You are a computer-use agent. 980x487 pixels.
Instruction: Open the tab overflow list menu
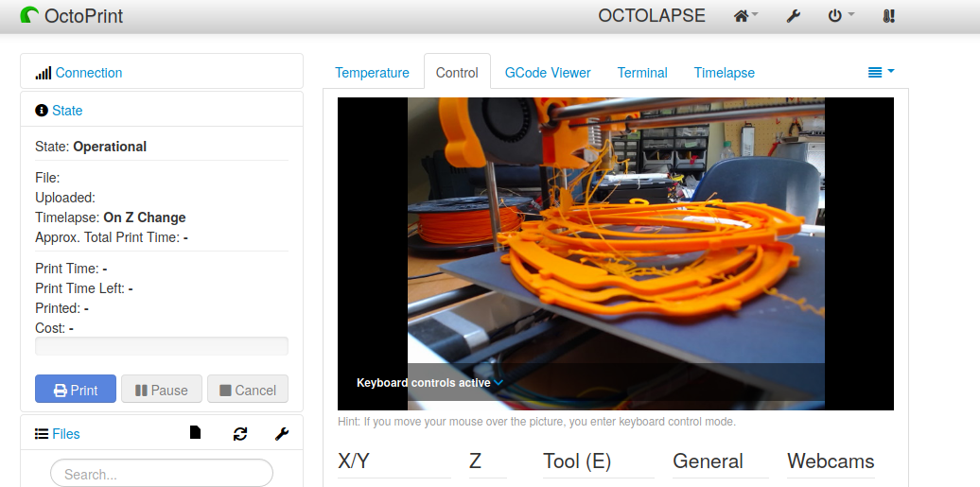click(882, 73)
